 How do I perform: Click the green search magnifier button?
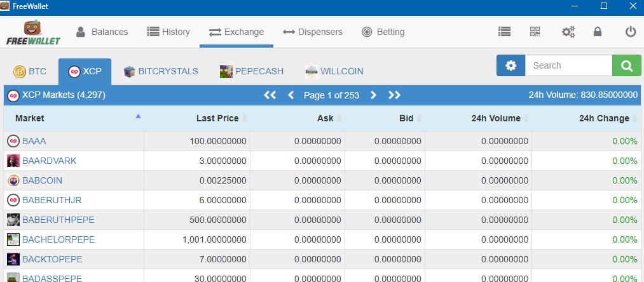click(626, 65)
